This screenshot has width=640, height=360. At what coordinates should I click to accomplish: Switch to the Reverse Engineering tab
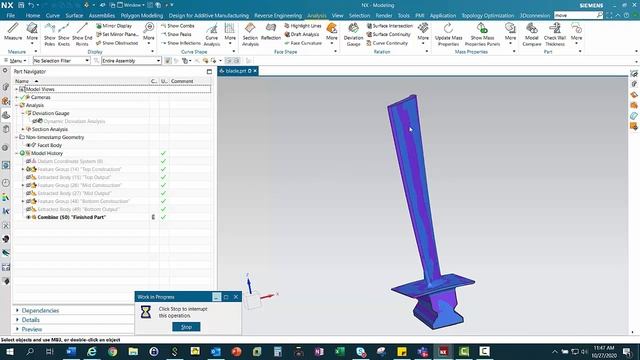(x=278, y=16)
